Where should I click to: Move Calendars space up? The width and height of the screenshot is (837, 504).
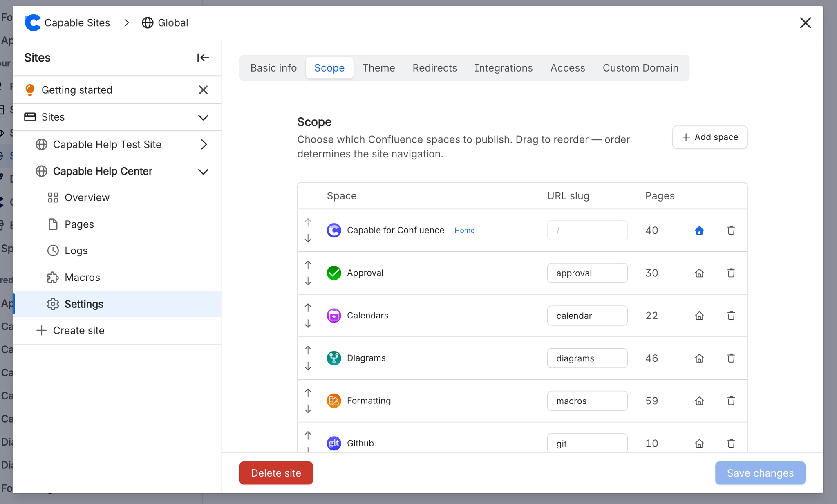pos(308,307)
